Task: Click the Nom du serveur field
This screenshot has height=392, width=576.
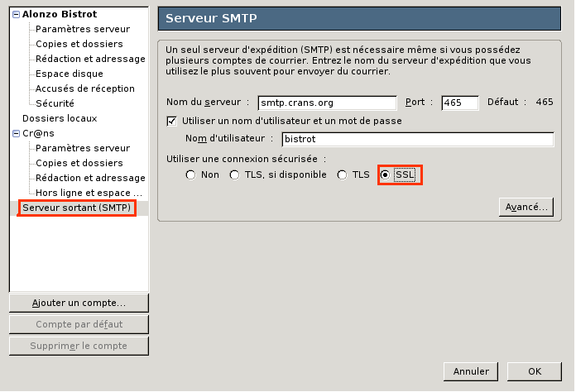Action: [x=327, y=103]
